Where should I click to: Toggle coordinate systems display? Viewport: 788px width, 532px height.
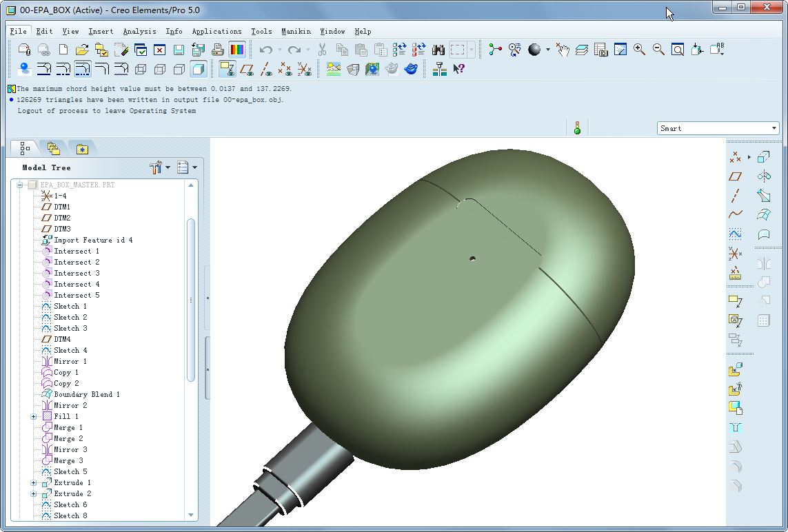(304, 69)
